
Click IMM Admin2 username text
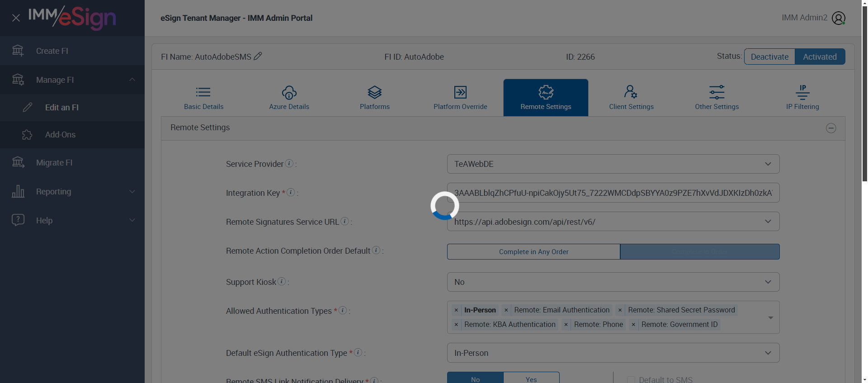point(804,18)
